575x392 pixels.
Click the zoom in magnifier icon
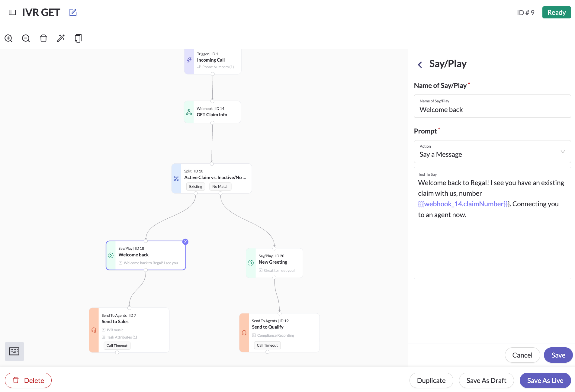click(x=8, y=38)
